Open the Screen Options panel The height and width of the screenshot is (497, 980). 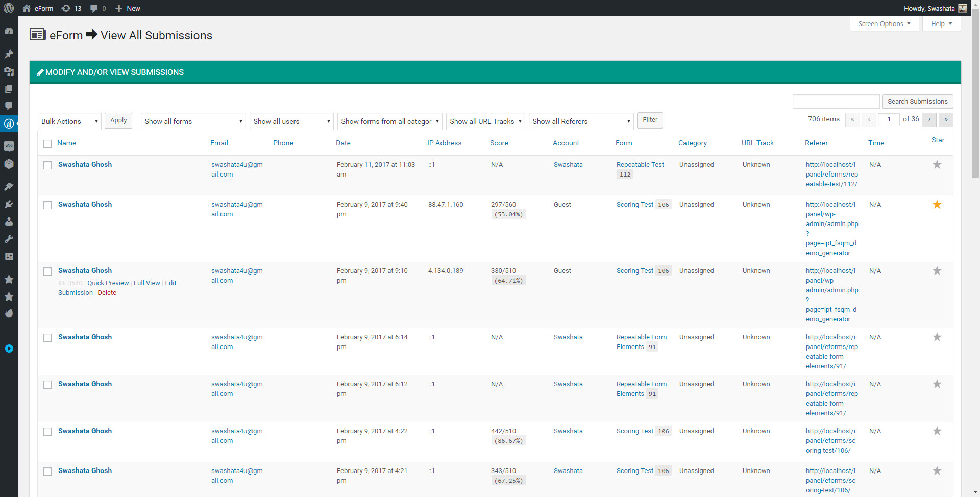pyautogui.click(x=884, y=23)
